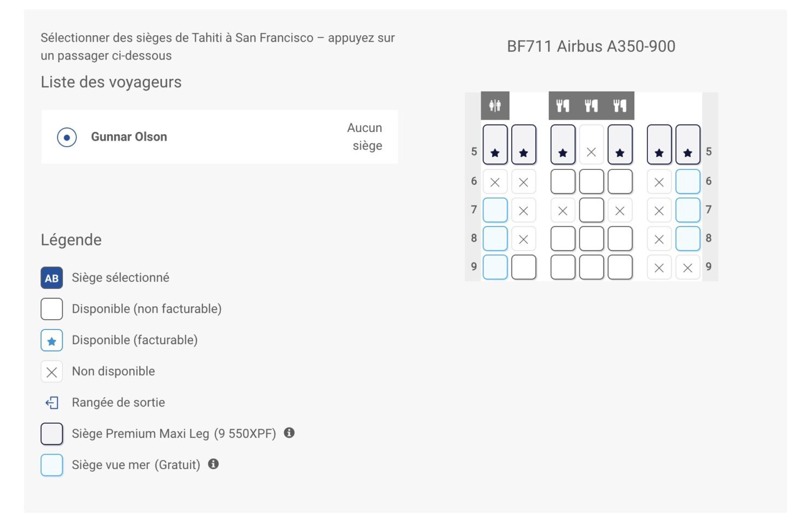Image resolution: width=812 pixels, height=527 pixels.
Task: Click the Disponible non facturable legend square
Action: (x=51, y=309)
